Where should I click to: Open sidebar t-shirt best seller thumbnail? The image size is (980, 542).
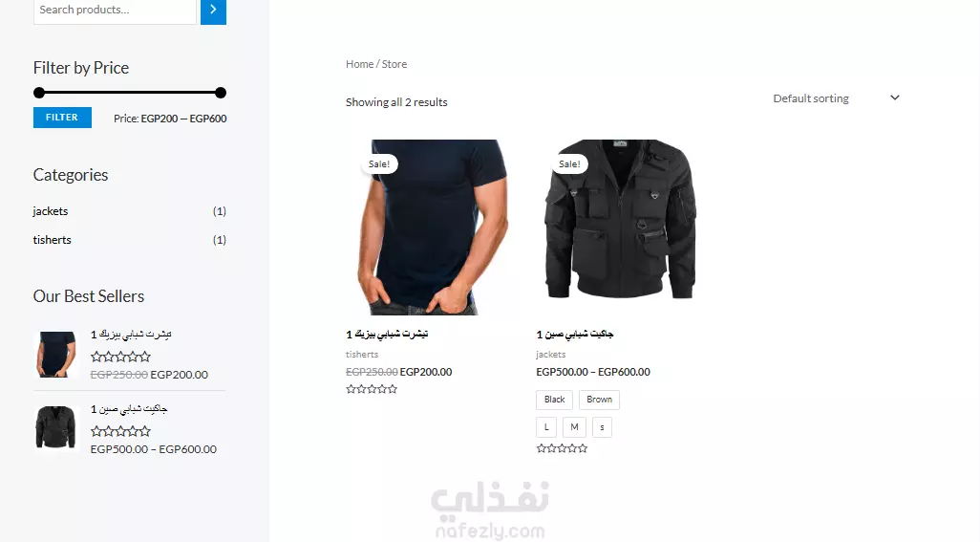pyautogui.click(x=56, y=354)
